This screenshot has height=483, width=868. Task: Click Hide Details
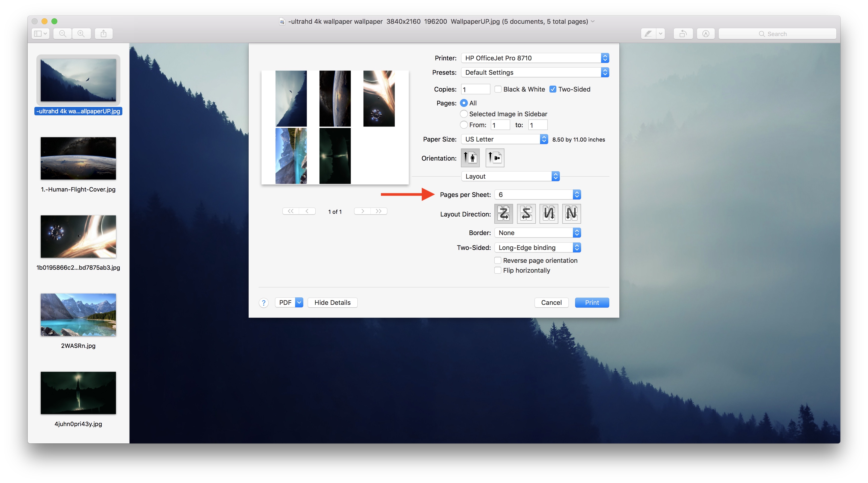point(332,302)
